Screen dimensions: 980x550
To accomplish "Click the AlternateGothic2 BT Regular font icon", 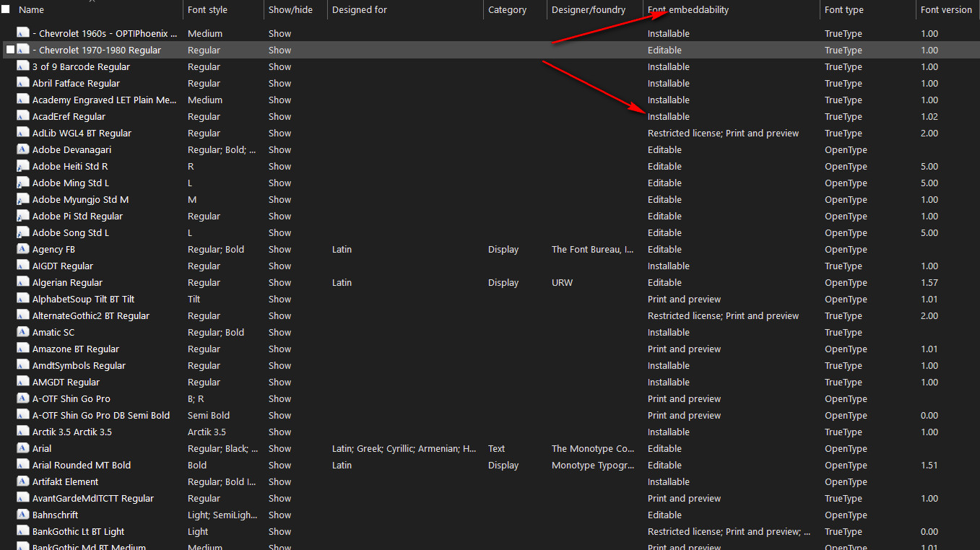I will coord(23,315).
